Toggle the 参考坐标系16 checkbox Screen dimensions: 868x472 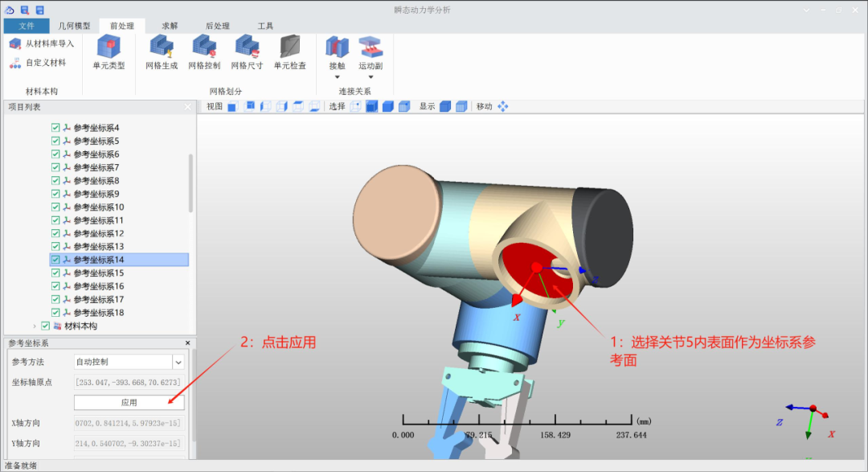point(55,286)
